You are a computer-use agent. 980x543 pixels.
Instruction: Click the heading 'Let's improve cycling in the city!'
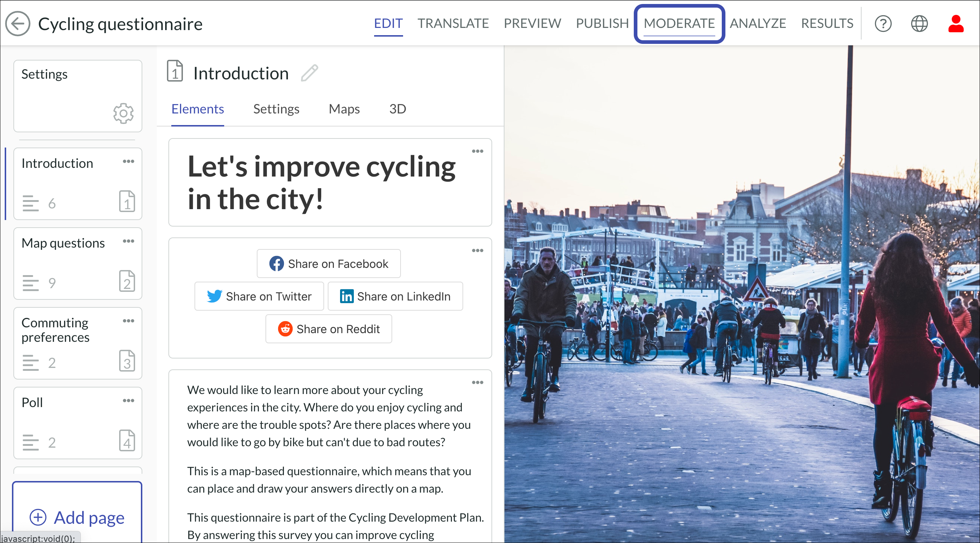(x=322, y=182)
